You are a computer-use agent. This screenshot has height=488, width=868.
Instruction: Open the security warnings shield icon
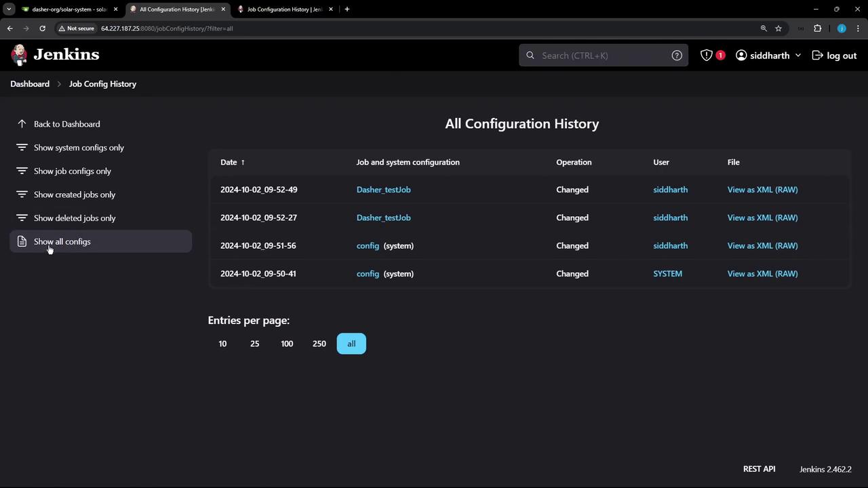pyautogui.click(x=706, y=56)
